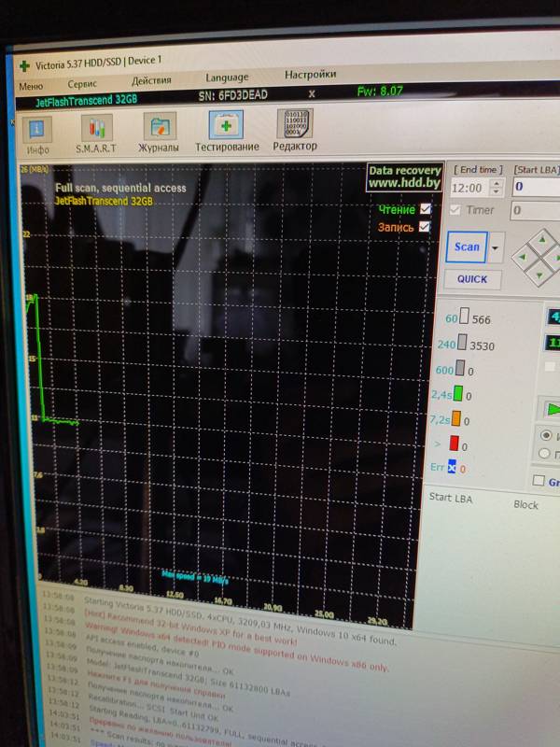Toggle the Чтение read graph checkbox
This screenshot has height=747, width=560.
[x=427, y=208]
